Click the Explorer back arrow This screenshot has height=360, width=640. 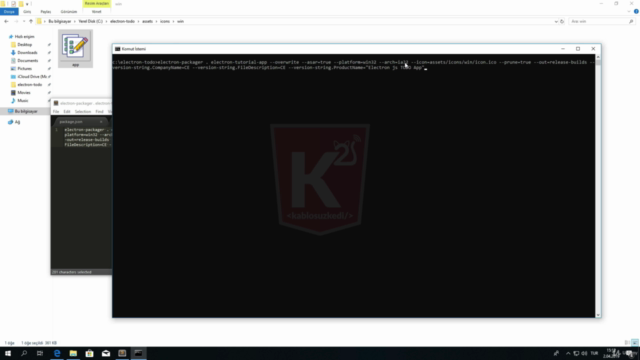(x=6, y=21)
